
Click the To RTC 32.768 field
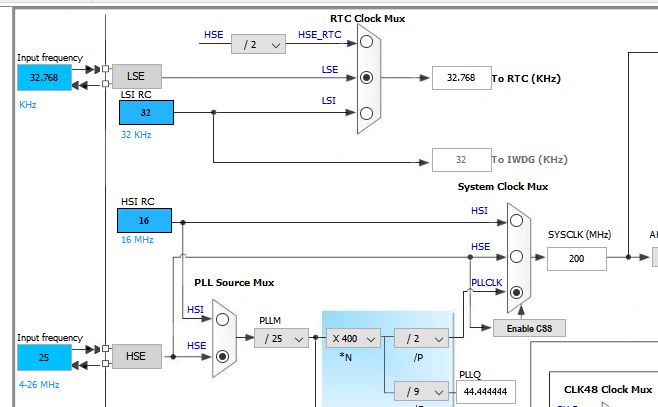[462, 78]
